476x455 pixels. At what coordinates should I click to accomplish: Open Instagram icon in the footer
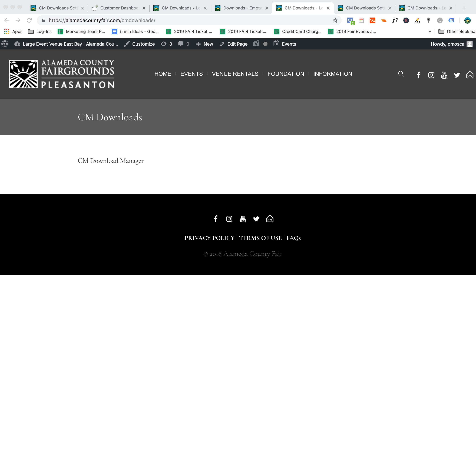point(229,219)
